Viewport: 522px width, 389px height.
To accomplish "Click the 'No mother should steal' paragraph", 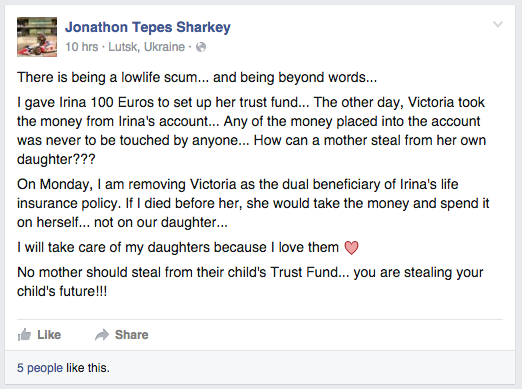I will coord(250,282).
